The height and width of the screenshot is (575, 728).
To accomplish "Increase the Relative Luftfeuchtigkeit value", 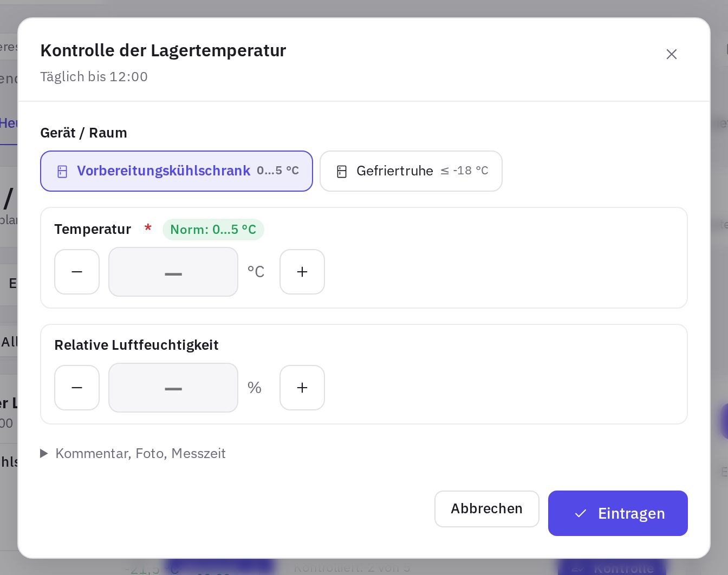I will tap(302, 388).
